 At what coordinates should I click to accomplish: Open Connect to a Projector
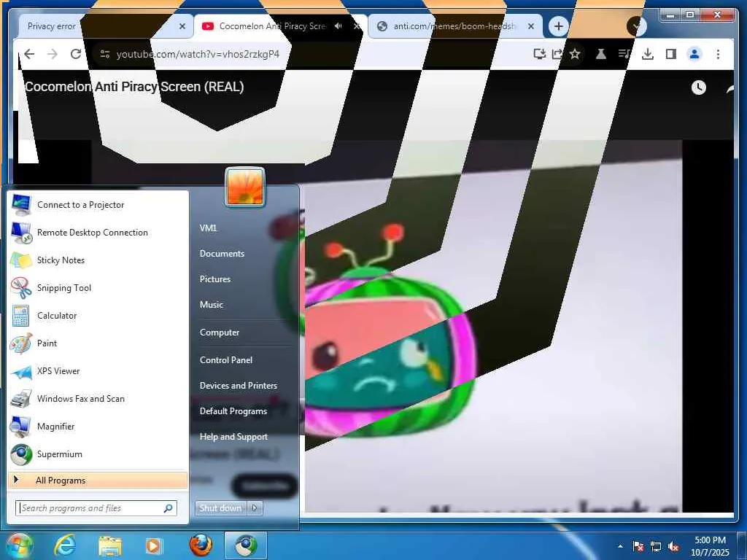[x=98, y=205]
